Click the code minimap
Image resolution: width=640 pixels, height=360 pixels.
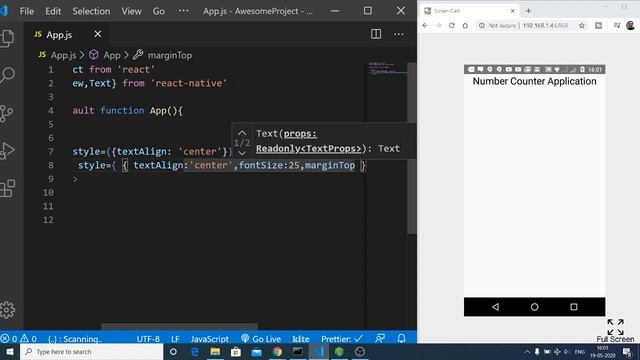pos(387,69)
